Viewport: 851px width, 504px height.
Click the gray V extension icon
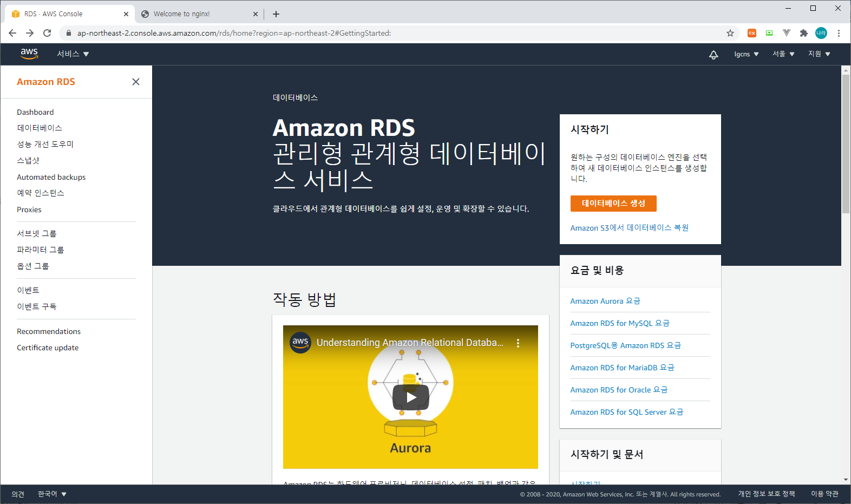click(787, 33)
